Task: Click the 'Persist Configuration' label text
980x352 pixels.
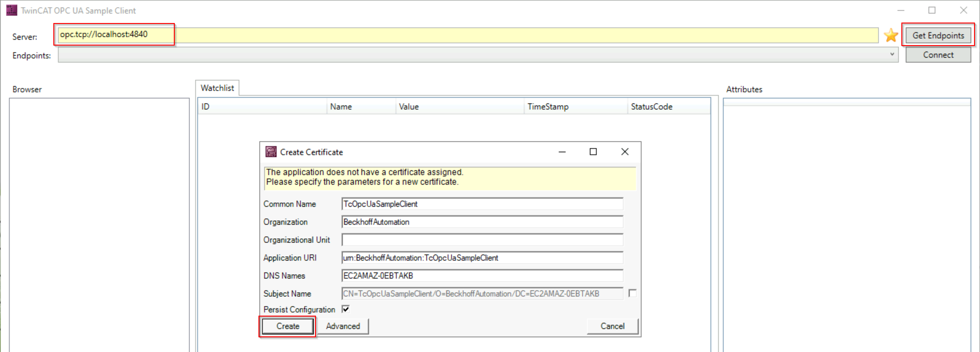Action: pyautogui.click(x=299, y=310)
